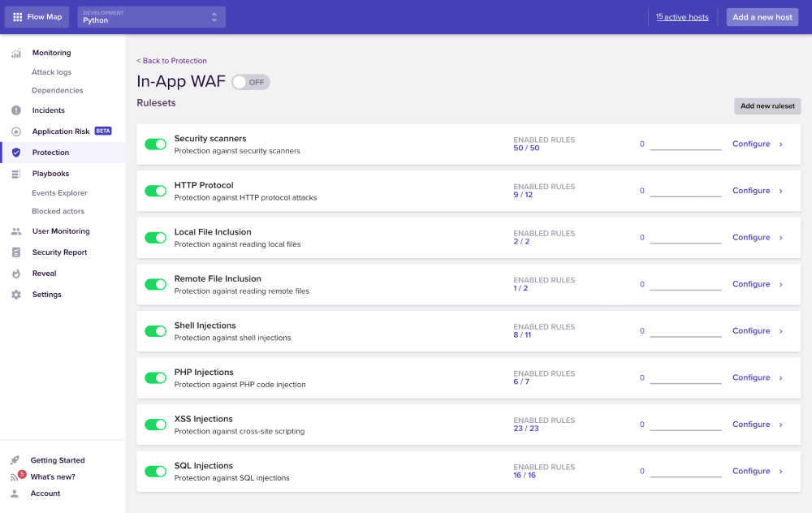Click the chevron on Local File Inclusion row
This screenshot has height=513, width=812.
pyautogui.click(x=781, y=238)
